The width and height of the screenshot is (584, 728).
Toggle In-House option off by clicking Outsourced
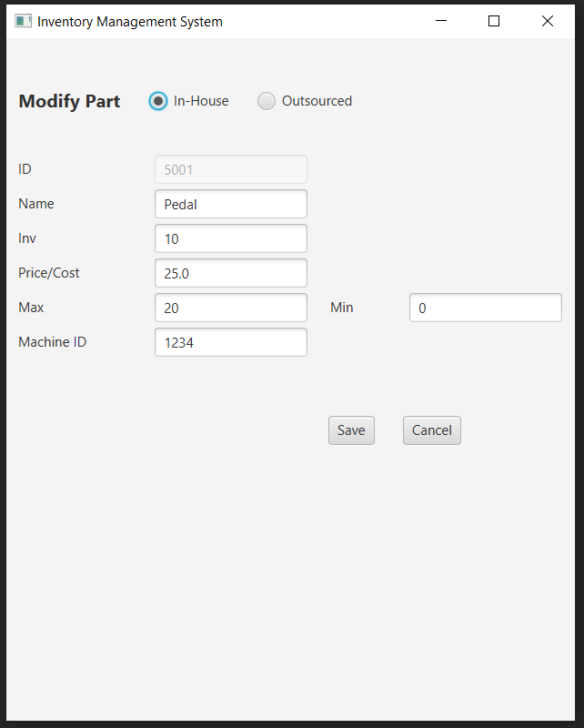tap(267, 101)
